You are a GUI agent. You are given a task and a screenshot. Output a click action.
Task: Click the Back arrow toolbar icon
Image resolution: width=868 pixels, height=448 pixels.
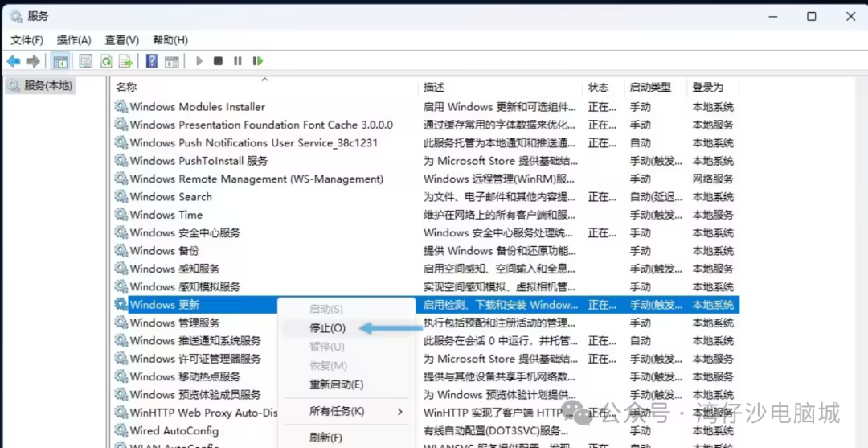pyautogui.click(x=14, y=61)
